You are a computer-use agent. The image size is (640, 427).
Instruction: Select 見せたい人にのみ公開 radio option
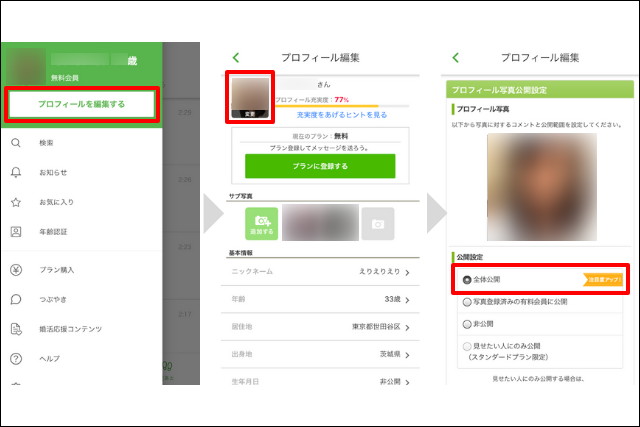467,347
